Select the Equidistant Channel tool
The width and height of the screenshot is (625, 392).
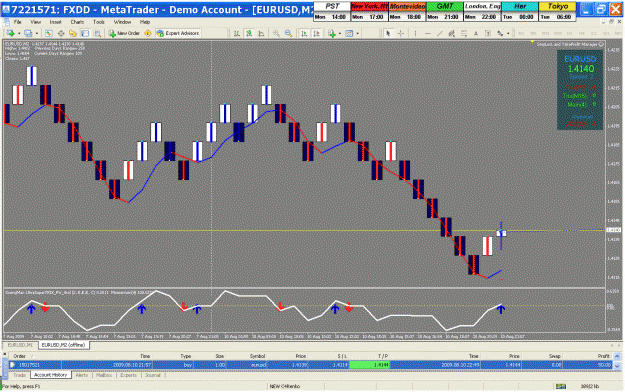(x=452, y=33)
